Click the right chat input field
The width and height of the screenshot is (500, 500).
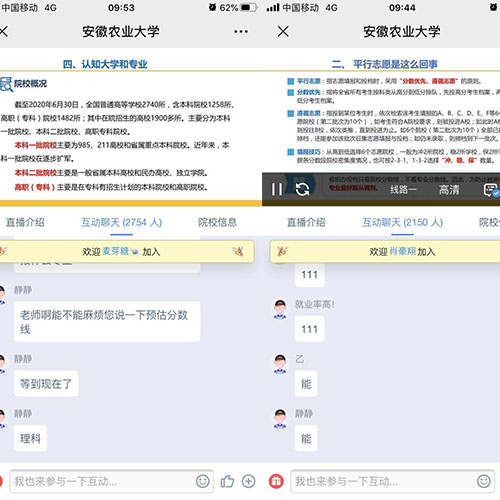pyautogui.click(x=392, y=481)
